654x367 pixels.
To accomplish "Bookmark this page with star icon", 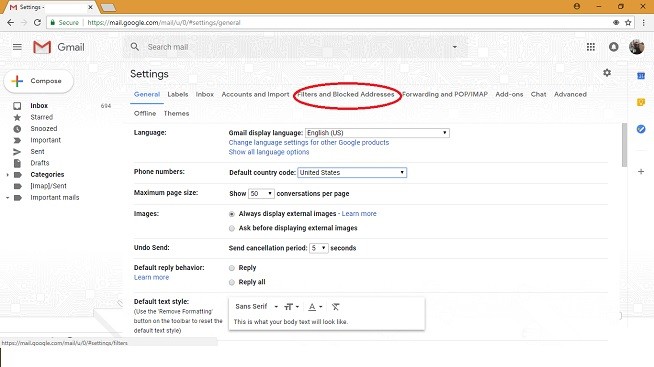I will pos(628,23).
